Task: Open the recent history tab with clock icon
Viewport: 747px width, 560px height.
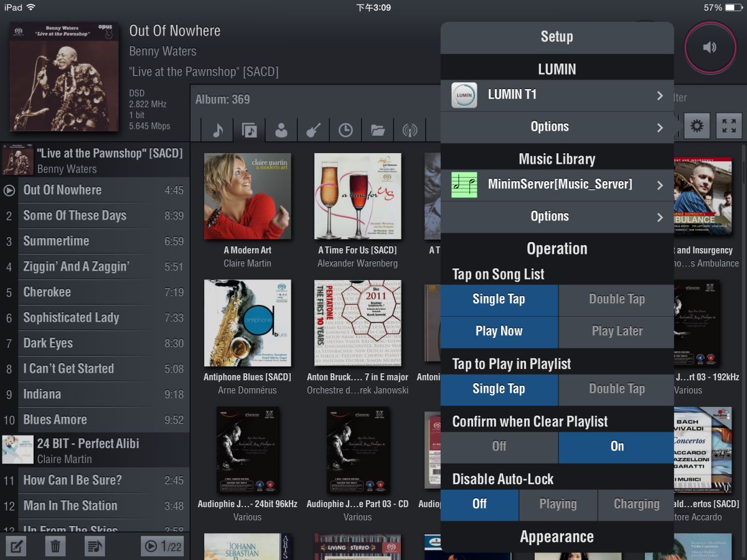Action: click(345, 129)
